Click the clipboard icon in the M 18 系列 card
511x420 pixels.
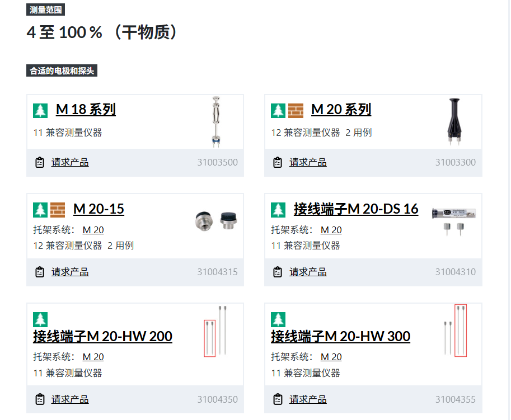pos(40,162)
